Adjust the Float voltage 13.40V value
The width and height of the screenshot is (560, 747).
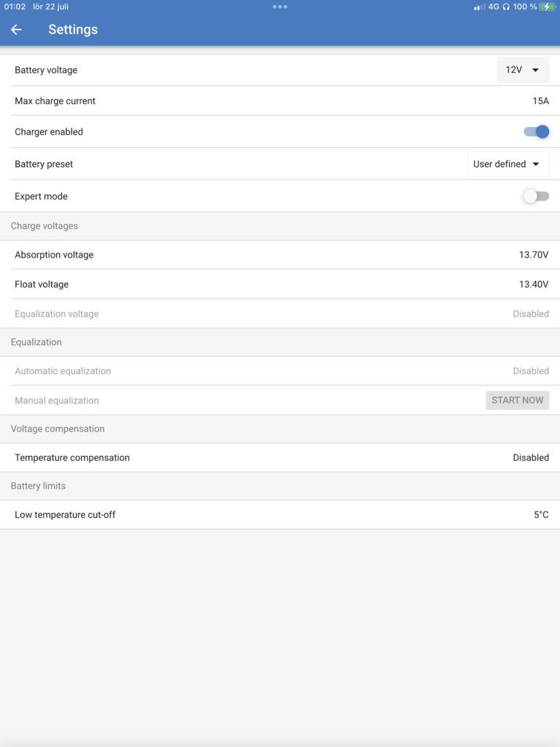[533, 285]
